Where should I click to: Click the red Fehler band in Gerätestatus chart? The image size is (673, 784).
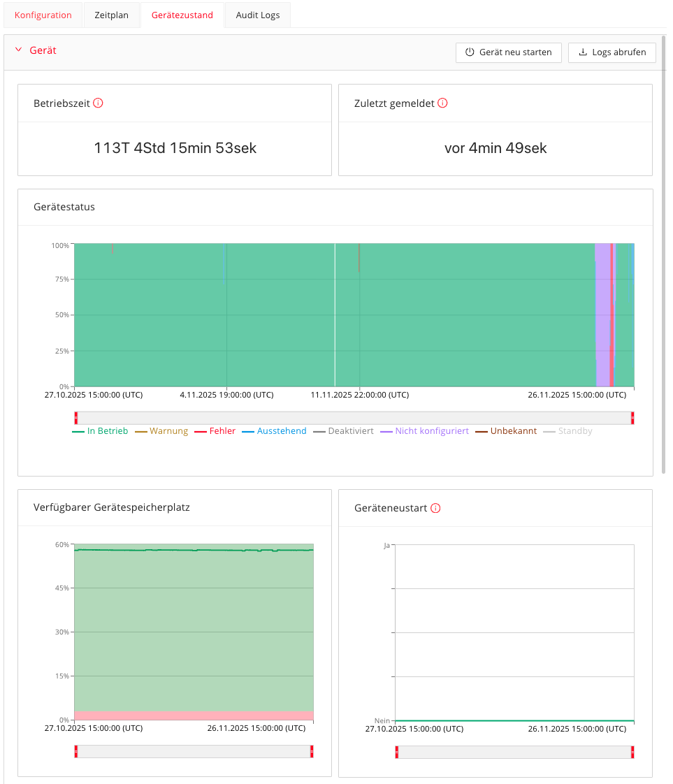pyautogui.click(x=612, y=315)
